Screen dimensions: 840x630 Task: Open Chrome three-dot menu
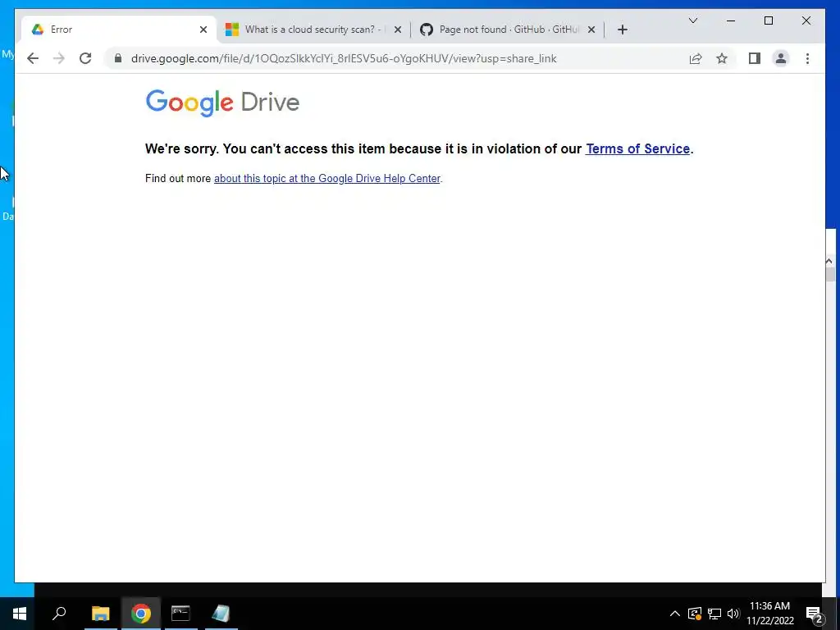coord(807,58)
